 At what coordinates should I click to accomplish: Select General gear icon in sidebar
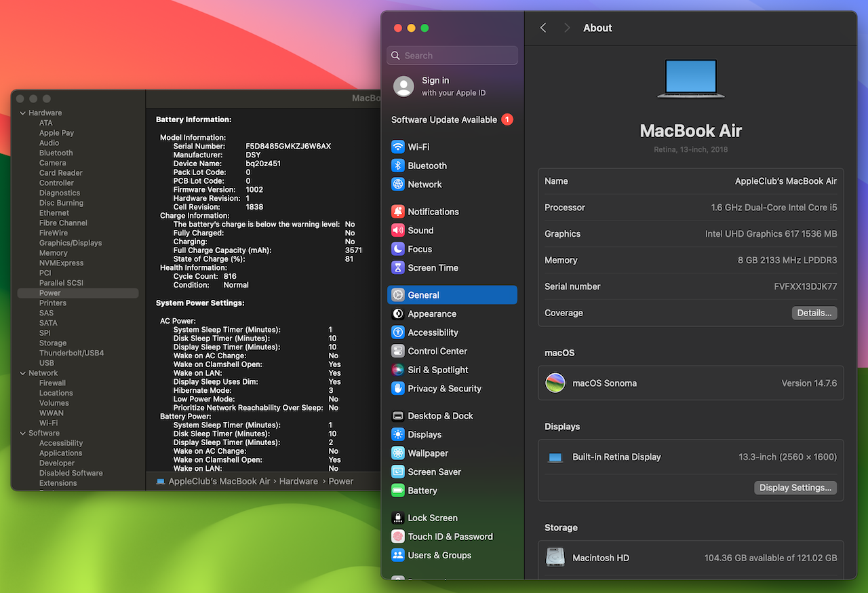point(398,295)
